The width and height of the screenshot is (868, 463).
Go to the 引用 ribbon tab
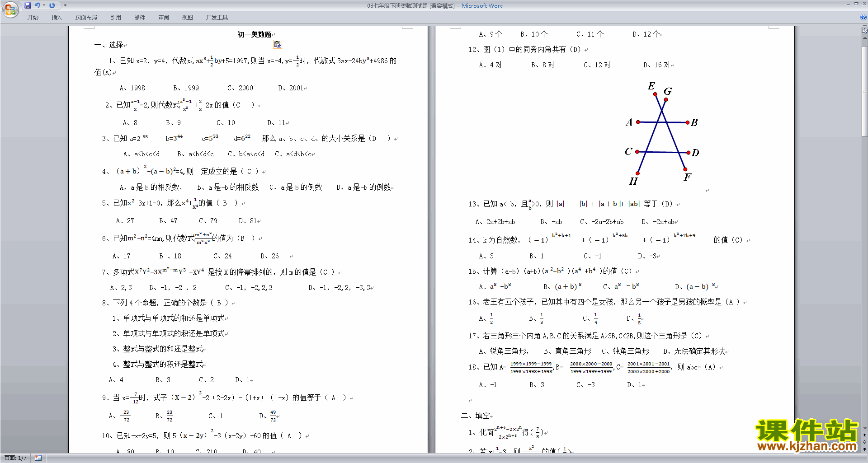pyautogui.click(x=116, y=18)
